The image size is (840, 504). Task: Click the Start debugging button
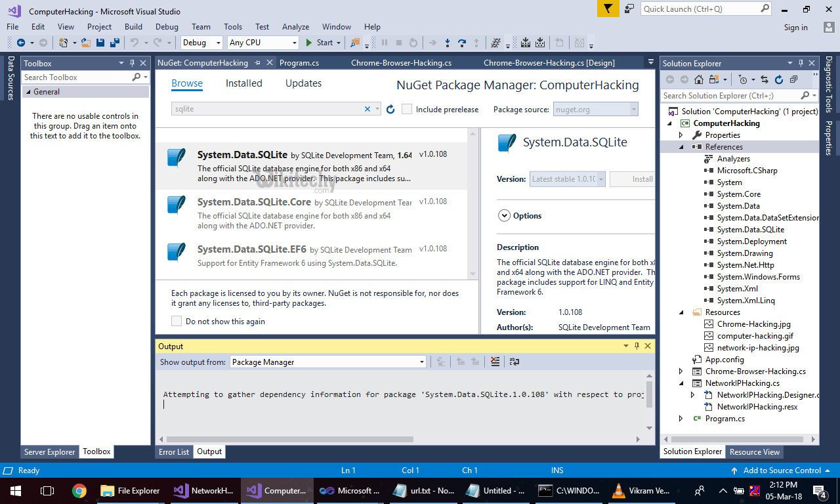[319, 43]
